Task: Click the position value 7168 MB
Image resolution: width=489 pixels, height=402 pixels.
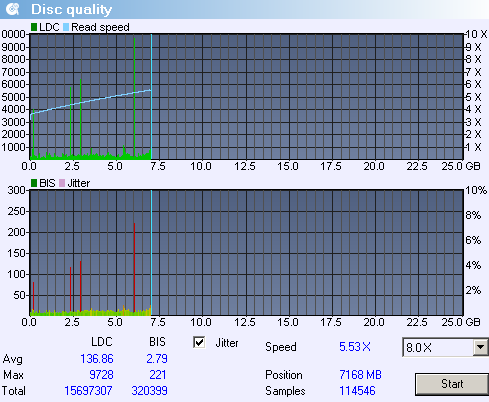Action: 360,375
